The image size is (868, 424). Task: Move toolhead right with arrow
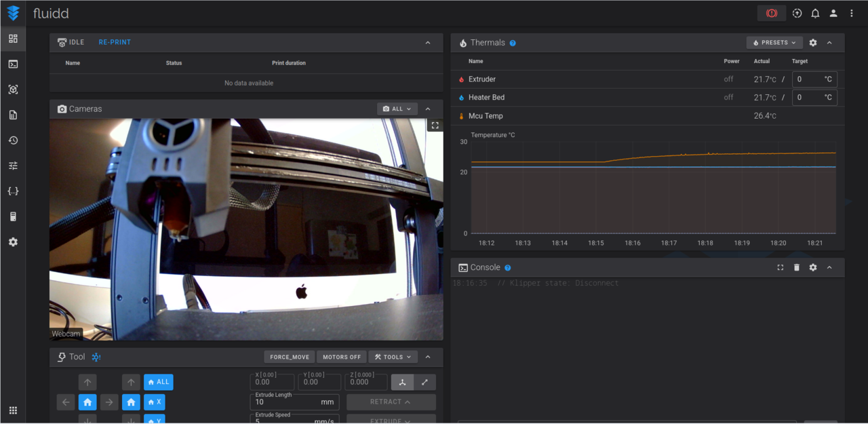[x=109, y=402]
